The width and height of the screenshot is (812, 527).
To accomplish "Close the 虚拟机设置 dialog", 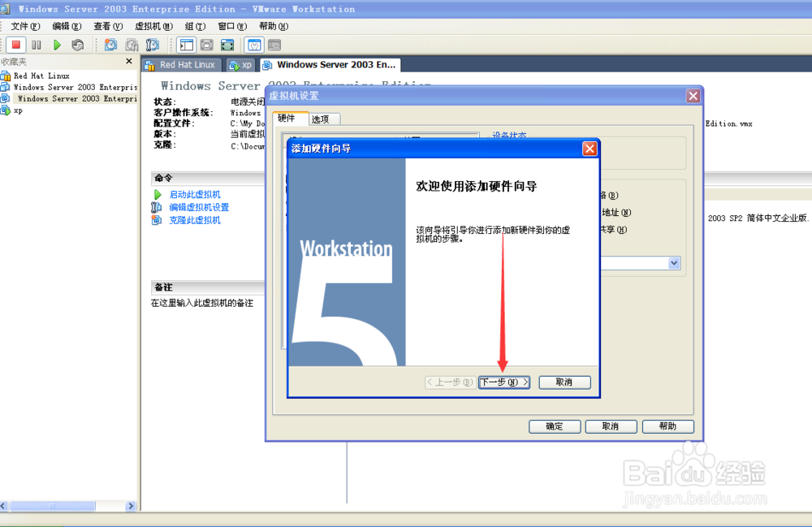I will pyautogui.click(x=693, y=96).
